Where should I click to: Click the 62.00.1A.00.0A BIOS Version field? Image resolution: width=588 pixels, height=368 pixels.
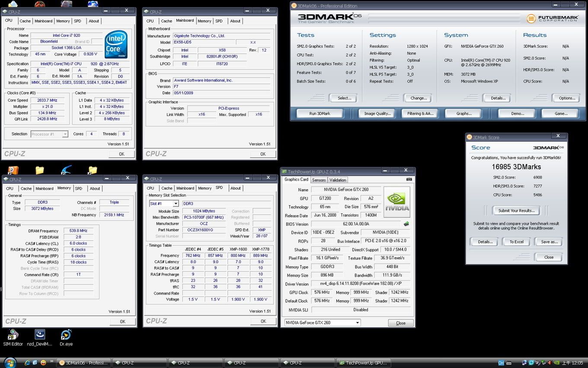point(356,224)
